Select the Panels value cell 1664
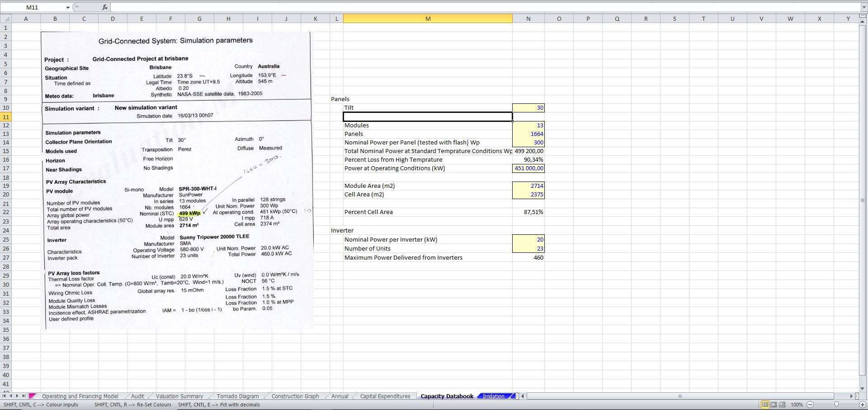 tap(528, 134)
